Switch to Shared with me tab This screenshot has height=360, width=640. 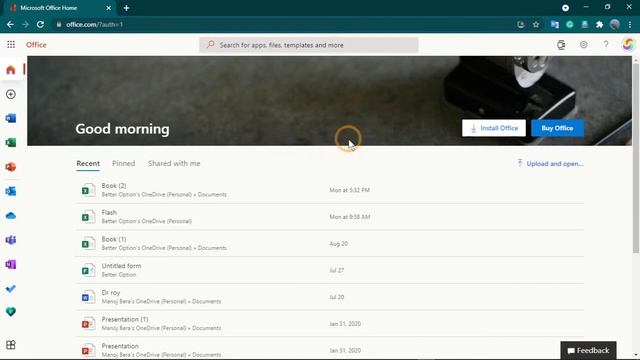point(174,164)
